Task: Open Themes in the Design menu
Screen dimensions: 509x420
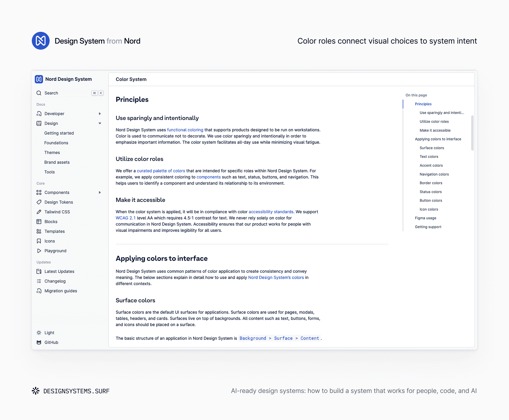Action: tap(52, 153)
